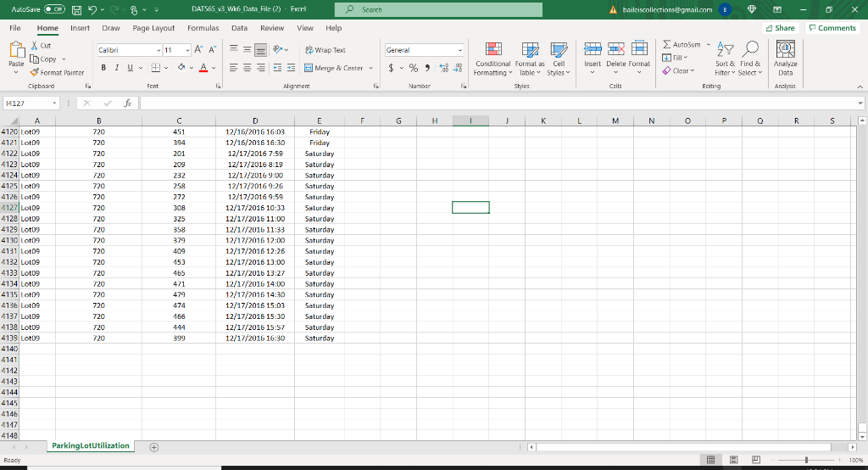
Task: Open Find & Select
Action: pos(750,59)
